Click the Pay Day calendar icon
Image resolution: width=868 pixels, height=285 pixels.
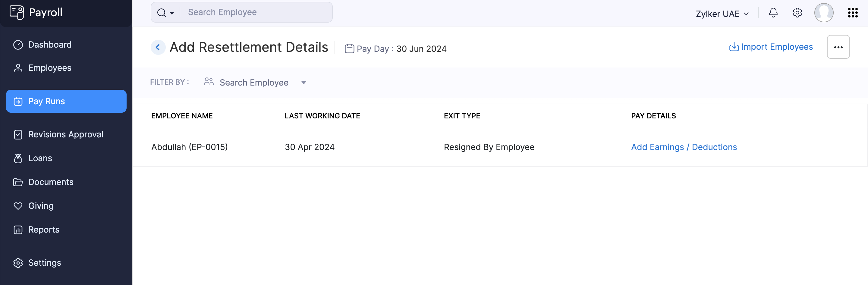[x=349, y=49]
